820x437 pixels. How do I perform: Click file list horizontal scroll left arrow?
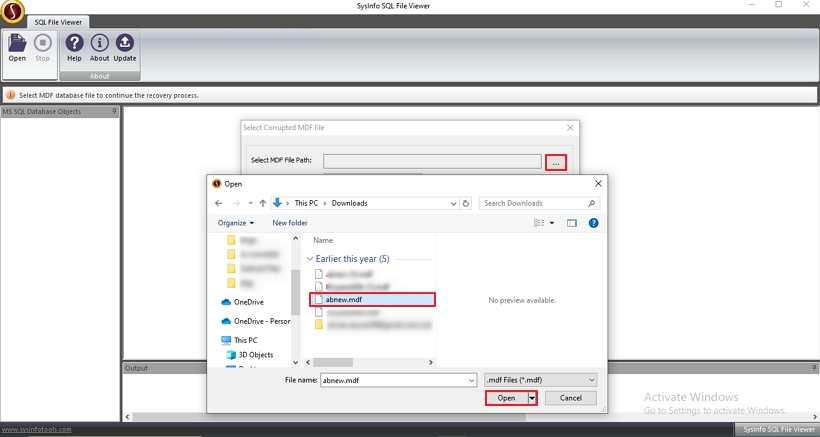(x=308, y=362)
